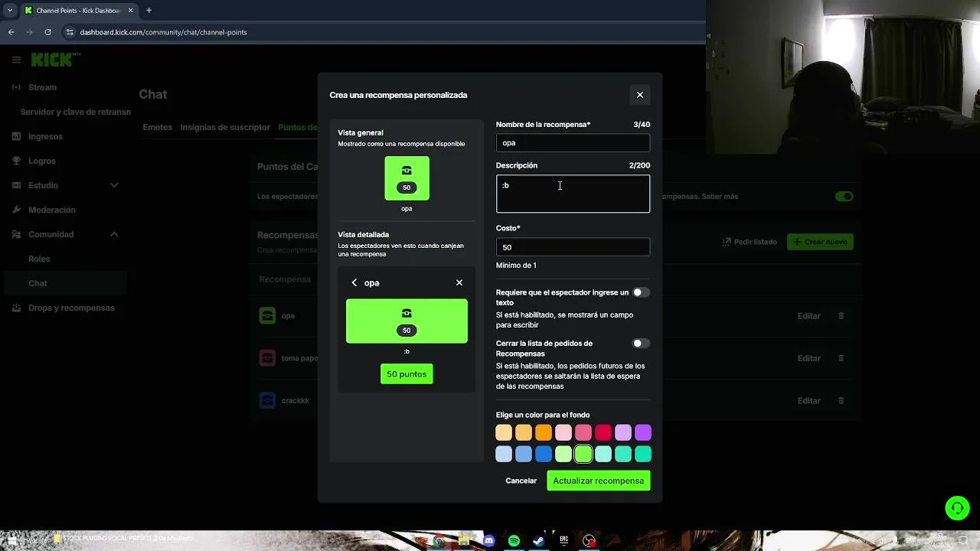The width and height of the screenshot is (980, 551).
Task: Open Discord from the taskbar
Action: (489, 541)
